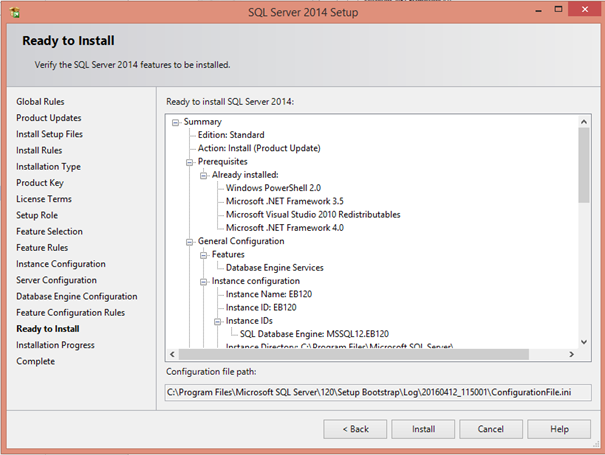Select the Global Rules step
The width and height of the screenshot is (605, 455).
[40, 102]
